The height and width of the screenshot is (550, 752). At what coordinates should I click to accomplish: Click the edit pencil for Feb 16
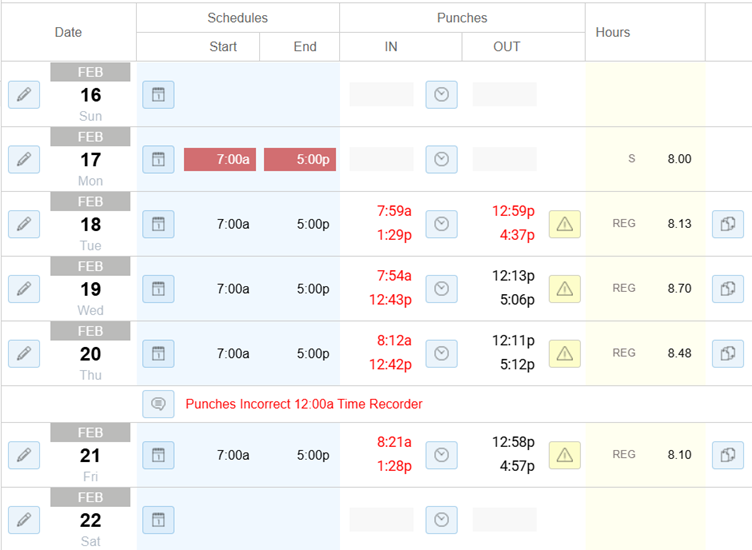24,94
